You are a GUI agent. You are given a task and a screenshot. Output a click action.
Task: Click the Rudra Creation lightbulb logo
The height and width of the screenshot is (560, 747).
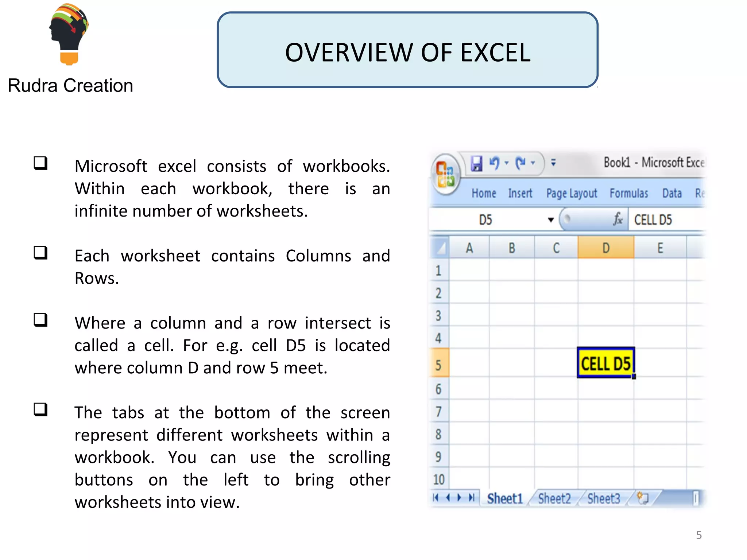(x=69, y=34)
